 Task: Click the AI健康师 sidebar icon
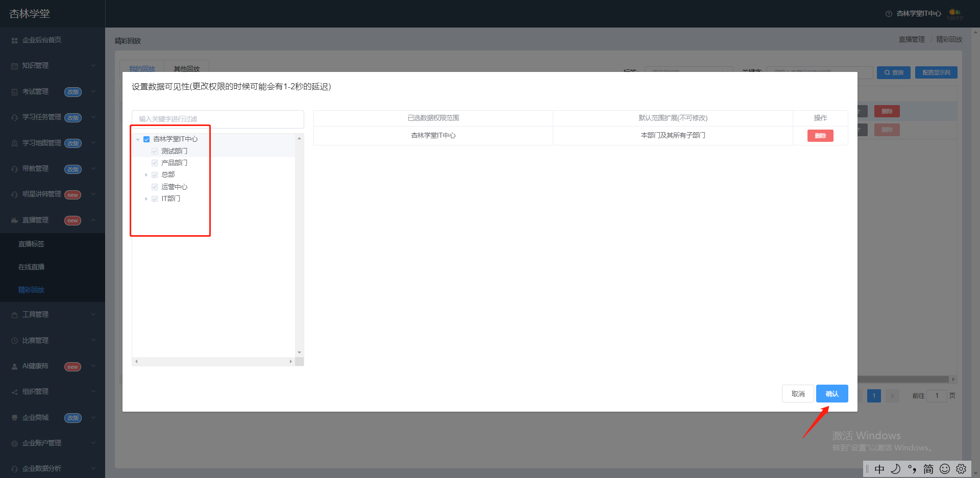14,366
